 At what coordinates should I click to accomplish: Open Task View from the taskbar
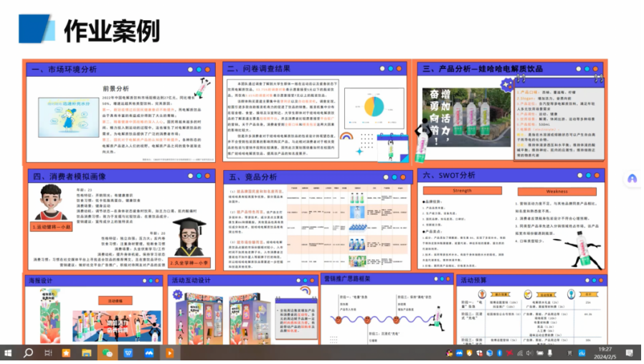(48, 353)
